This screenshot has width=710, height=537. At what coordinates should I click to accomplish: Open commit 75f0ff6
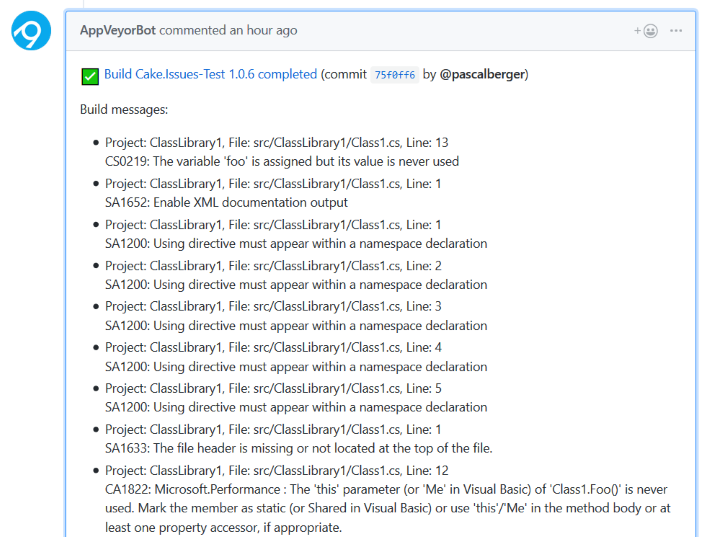(x=393, y=75)
